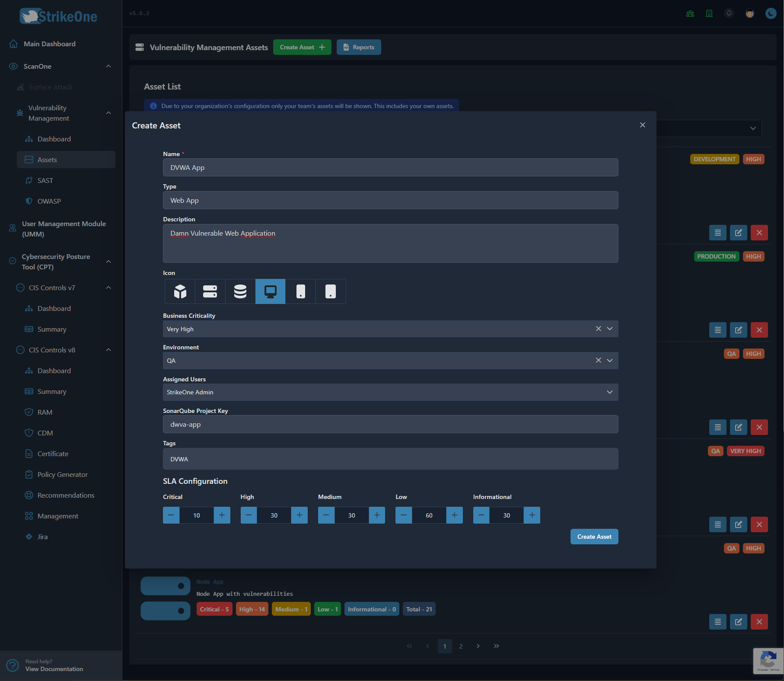784x681 pixels.
Task: Select the tablet asset icon
Action: point(331,291)
